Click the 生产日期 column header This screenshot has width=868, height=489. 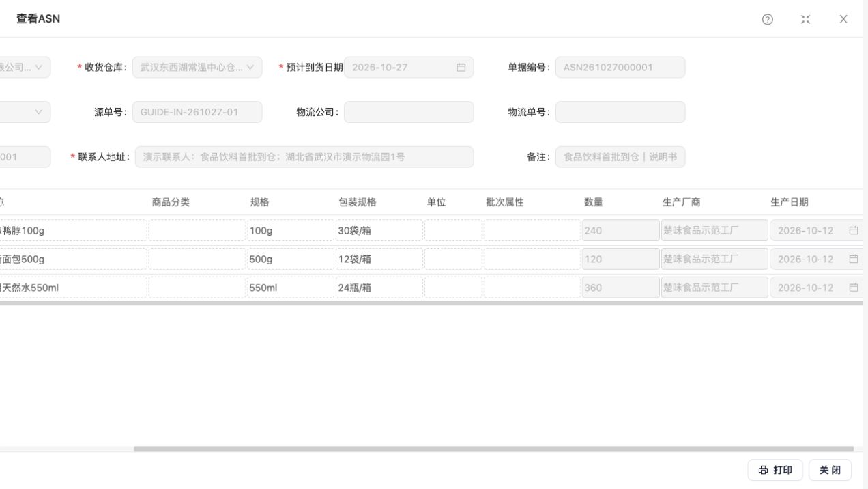(x=790, y=202)
